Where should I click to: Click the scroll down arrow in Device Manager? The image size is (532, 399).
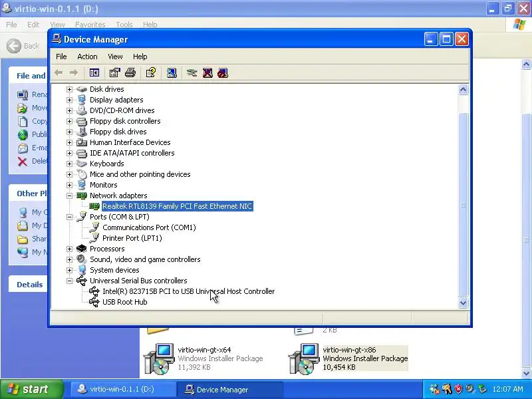(463, 303)
